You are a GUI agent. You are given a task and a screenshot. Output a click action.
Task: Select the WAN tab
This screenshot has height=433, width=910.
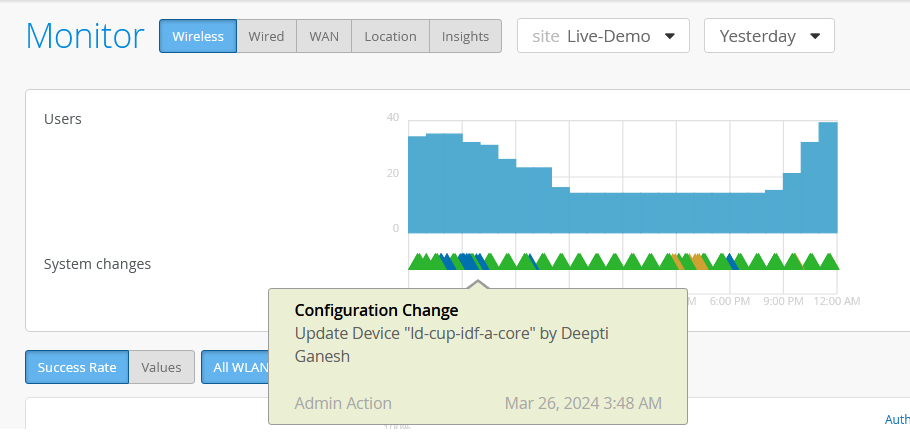[x=323, y=37]
